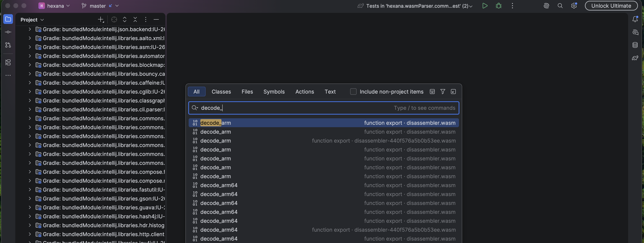The image size is (644, 243).
Task: Select first decode_arm from disassembler-440f576a5b0b53ee.wasm
Action: click(323, 141)
